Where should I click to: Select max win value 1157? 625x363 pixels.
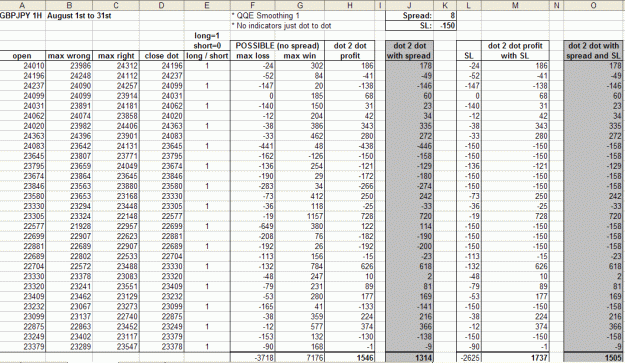[300, 216]
